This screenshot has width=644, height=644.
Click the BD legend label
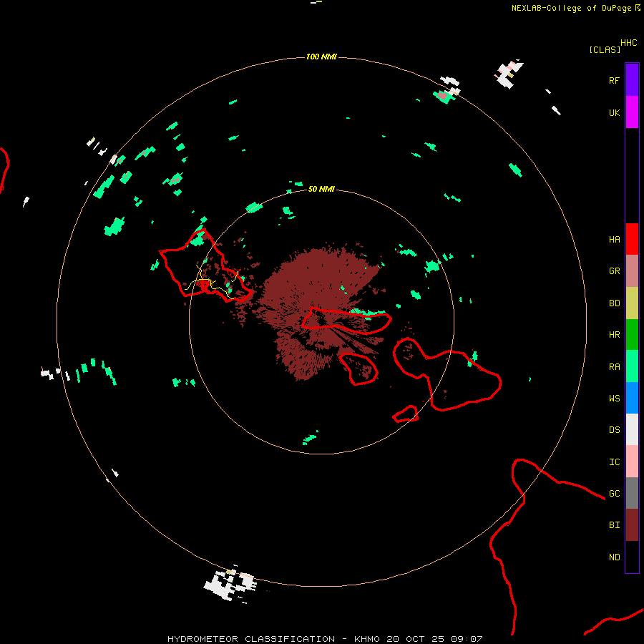pyautogui.click(x=614, y=303)
